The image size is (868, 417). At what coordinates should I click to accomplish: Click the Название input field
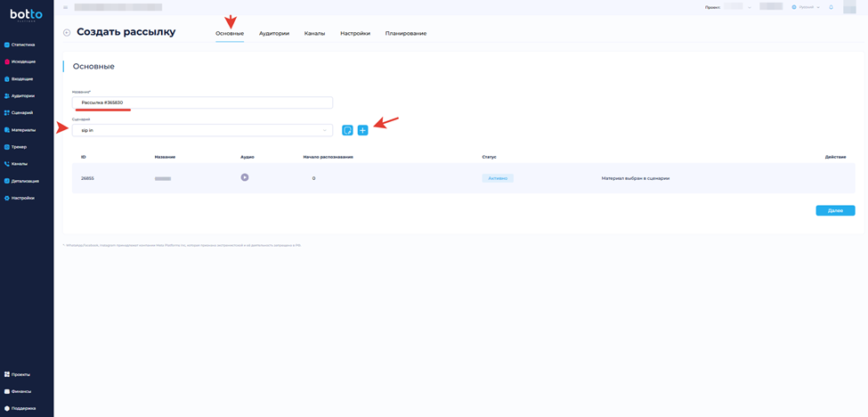tap(202, 102)
